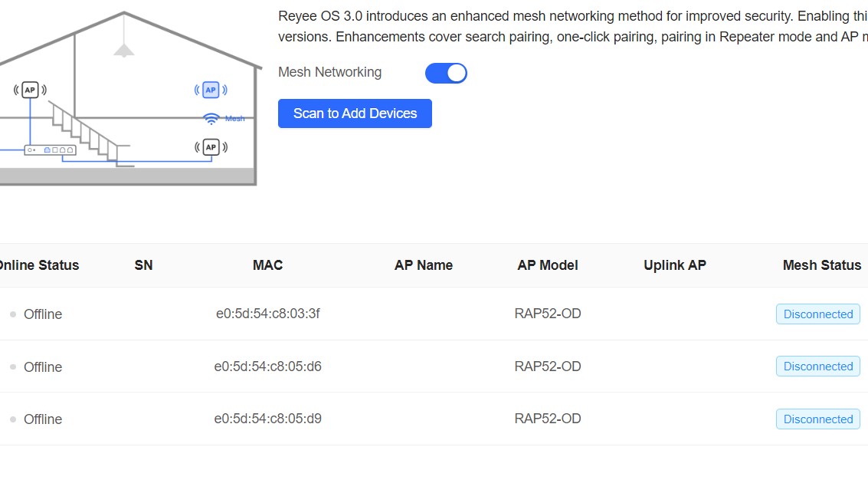Image resolution: width=868 pixels, height=493 pixels.
Task: Click the AP Model column header
Action: click(547, 265)
